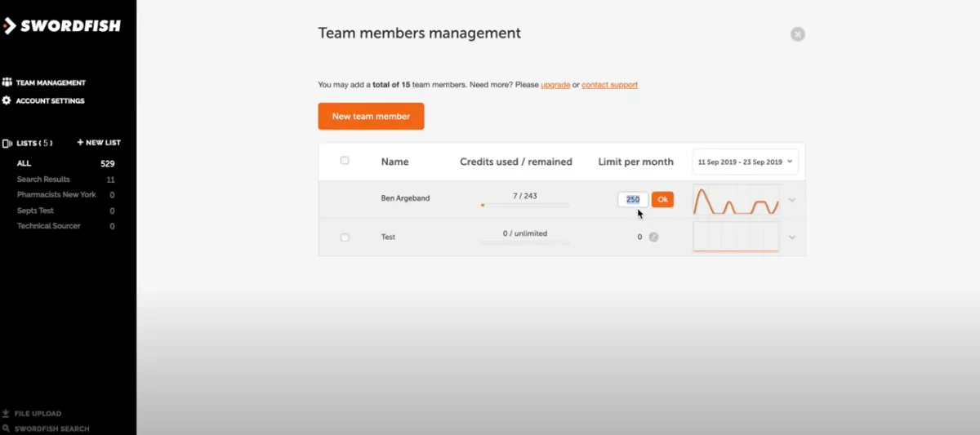The height and width of the screenshot is (435, 980).
Task: Confirm the limit with Ok button
Action: [662, 200]
